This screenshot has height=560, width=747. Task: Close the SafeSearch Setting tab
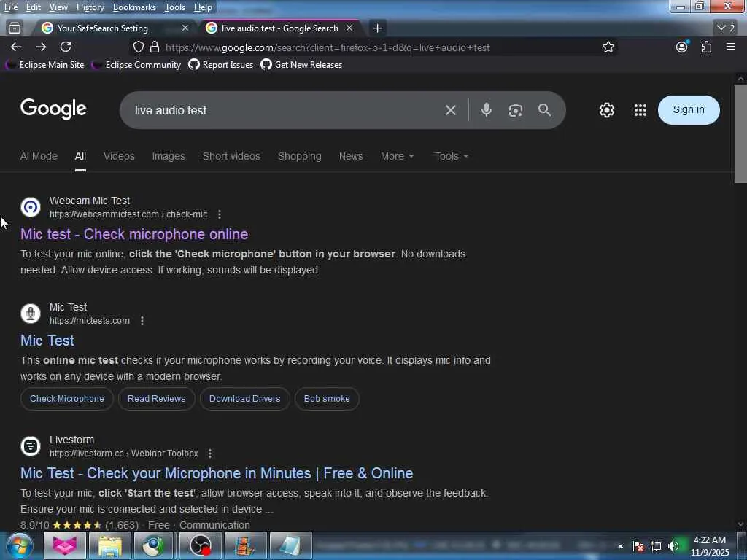point(185,28)
